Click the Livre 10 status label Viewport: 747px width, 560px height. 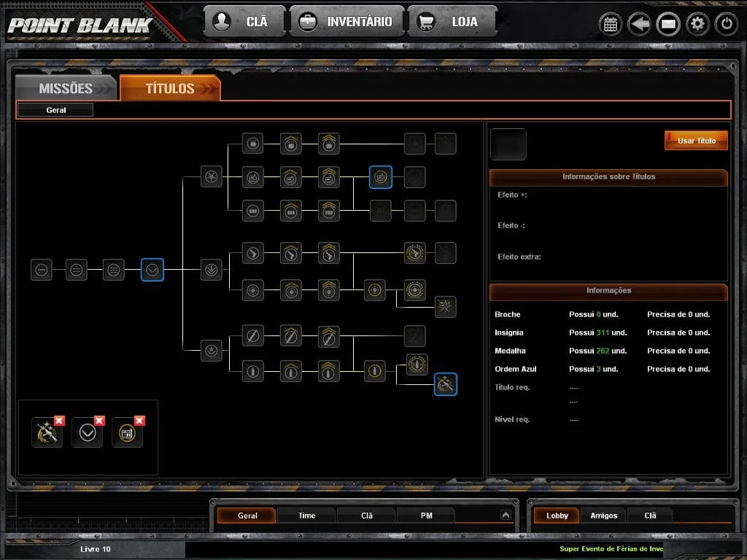click(x=96, y=549)
